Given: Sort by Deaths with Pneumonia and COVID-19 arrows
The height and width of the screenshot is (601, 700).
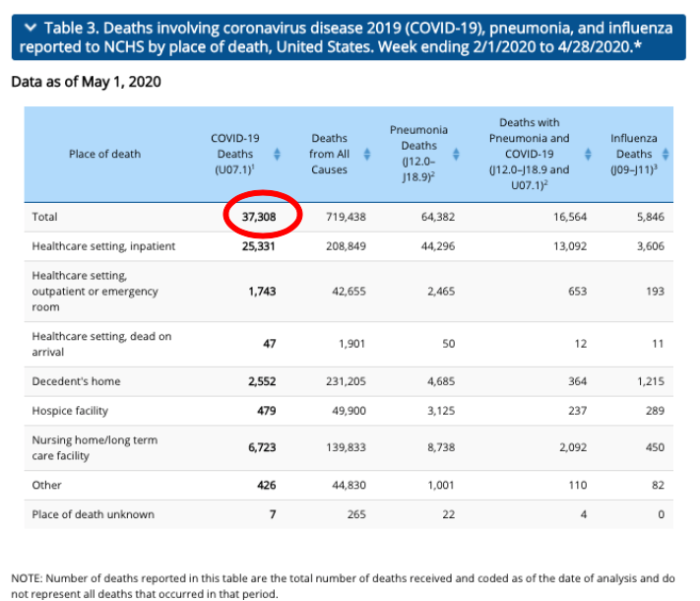Looking at the screenshot, I should 588,154.
